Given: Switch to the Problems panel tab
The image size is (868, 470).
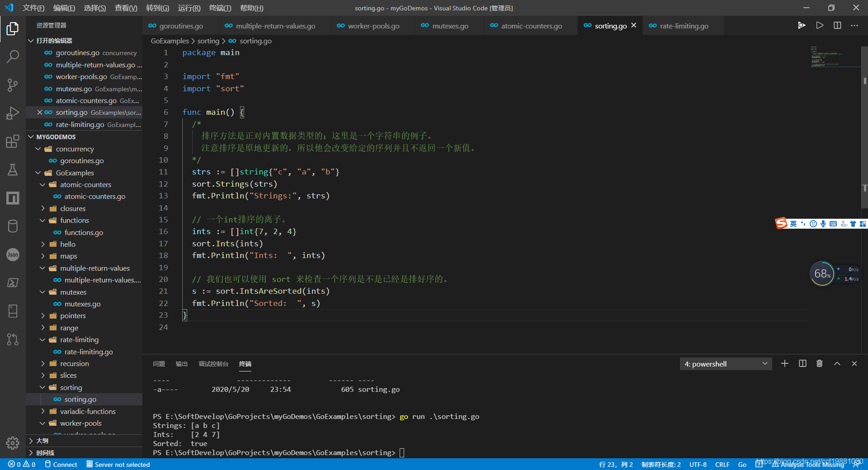Looking at the screenshot, I should pos(159,364).
